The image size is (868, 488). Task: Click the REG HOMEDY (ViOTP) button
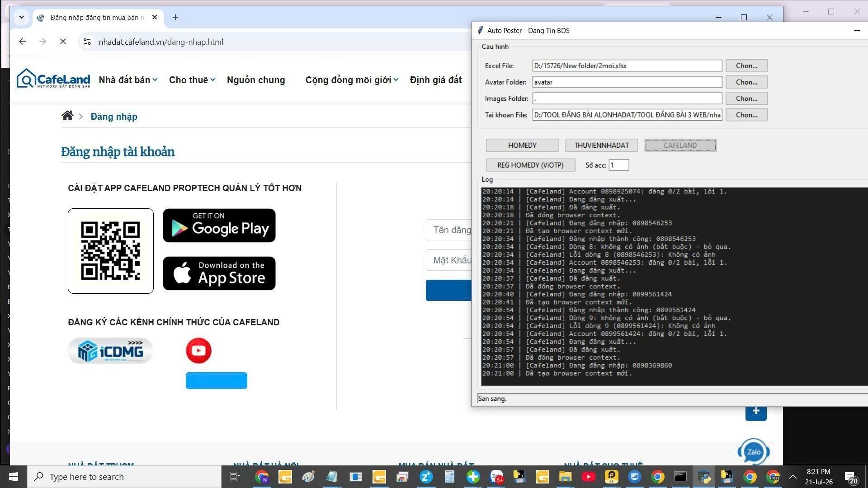530,165
